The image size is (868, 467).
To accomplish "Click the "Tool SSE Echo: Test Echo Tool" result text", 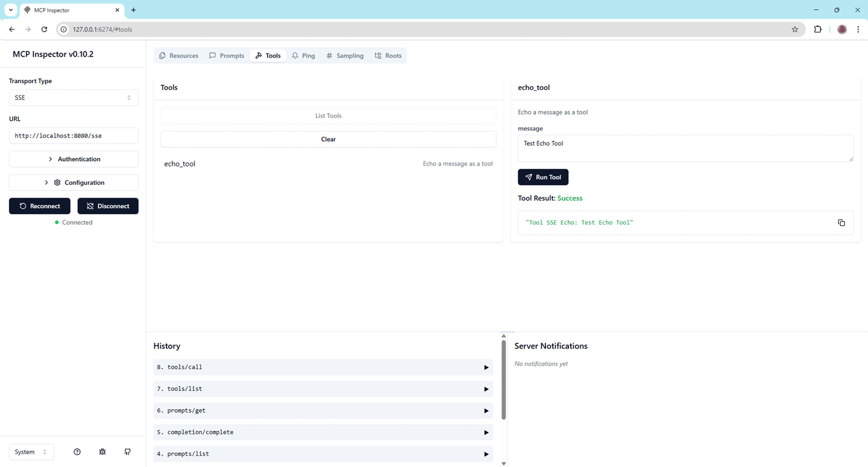I will [579, 223].
